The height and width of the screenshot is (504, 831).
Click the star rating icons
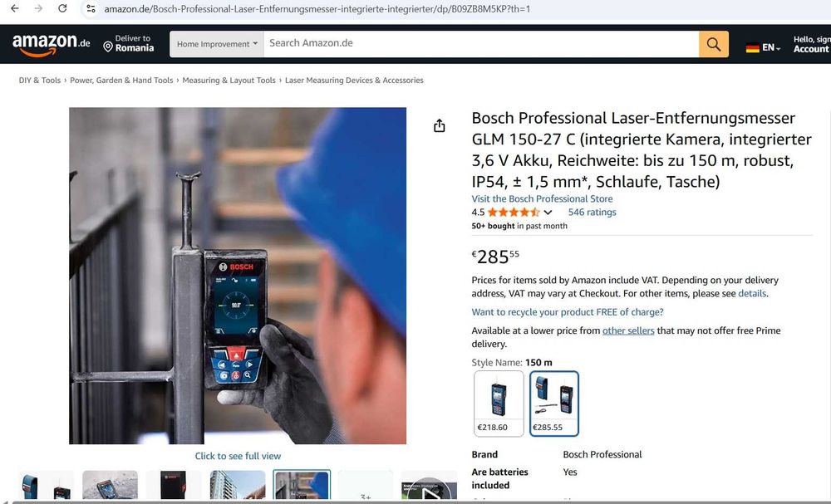(514, 213)
